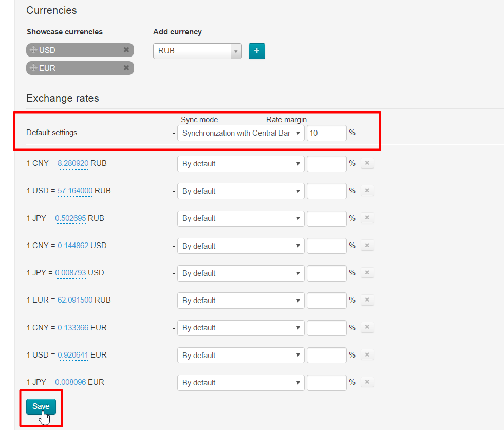Open the JPY to EUR rate value

70,382
